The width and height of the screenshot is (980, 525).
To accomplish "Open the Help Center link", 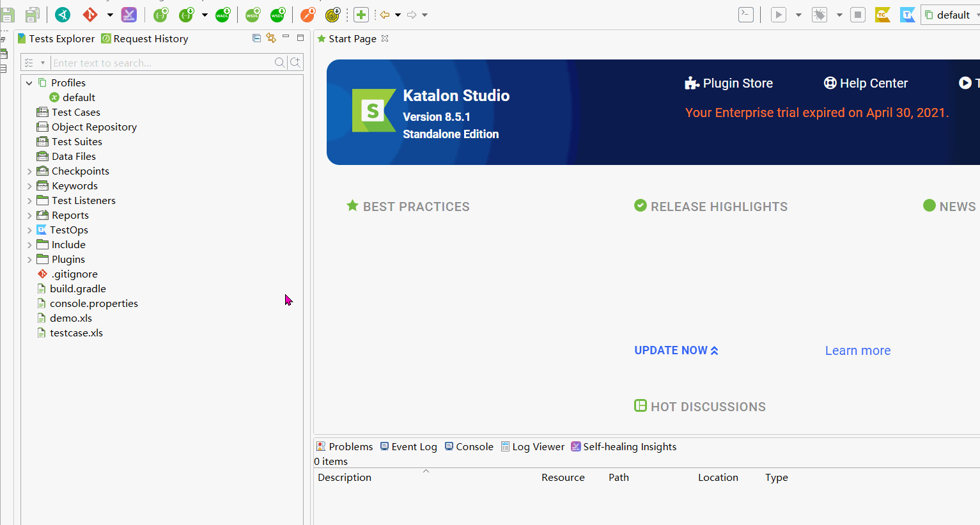I will (x=866, y=83).
